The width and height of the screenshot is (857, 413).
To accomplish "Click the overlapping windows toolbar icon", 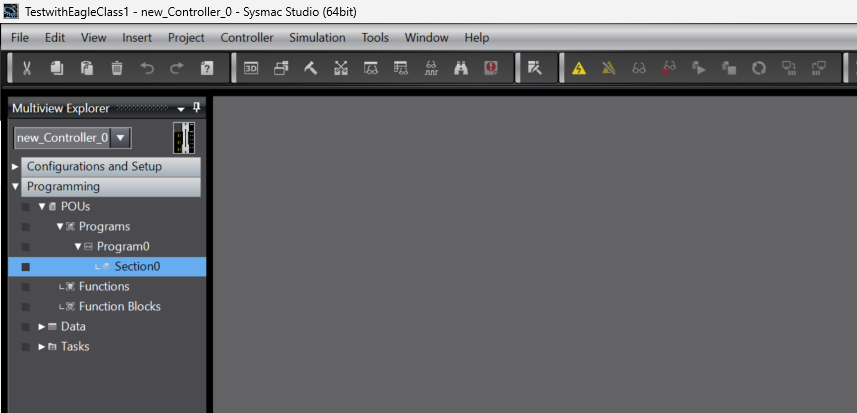I will (281, 68).
